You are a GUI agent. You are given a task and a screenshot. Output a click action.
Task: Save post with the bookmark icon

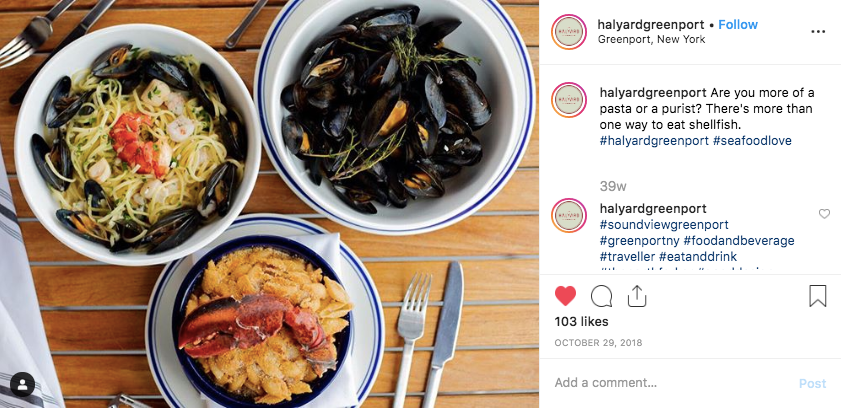817,296
